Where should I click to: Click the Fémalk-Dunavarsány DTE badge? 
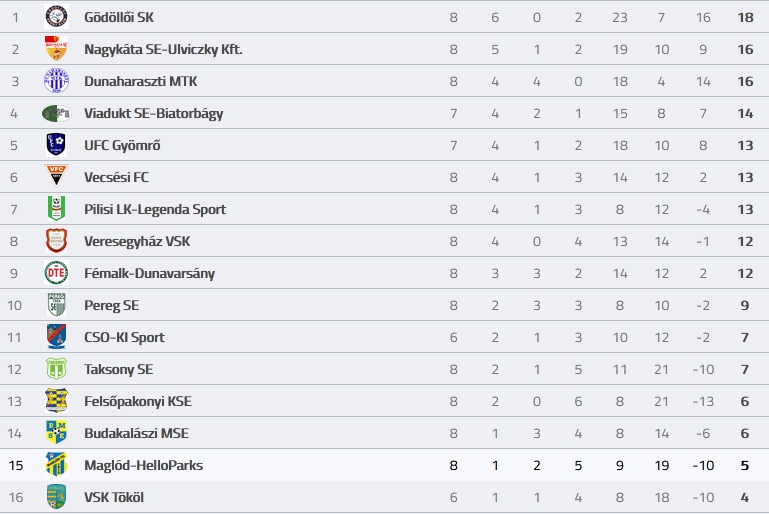[56, 273]
